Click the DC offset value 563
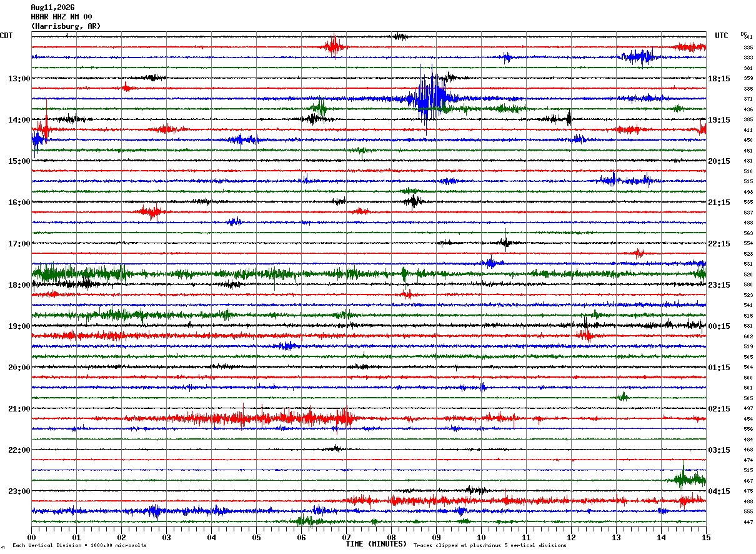The height and width of the screenshot is (554, 756). [x=748, y=233]
